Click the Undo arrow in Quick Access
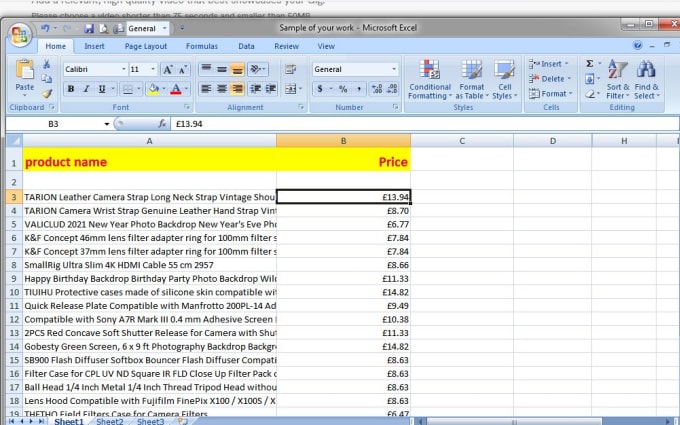680x425 pixels. (x=45, y=29)
